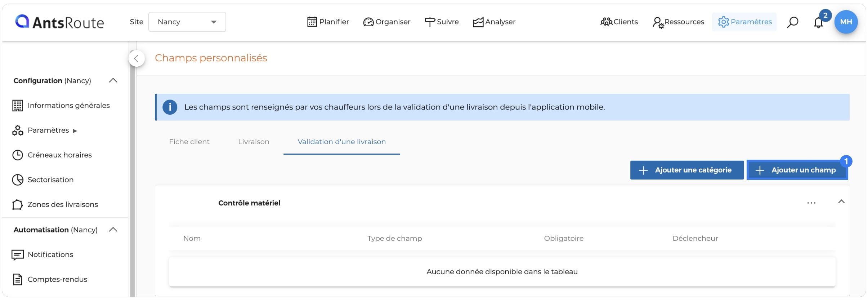
Task: Open the Clients section
Action: point(619,22)
